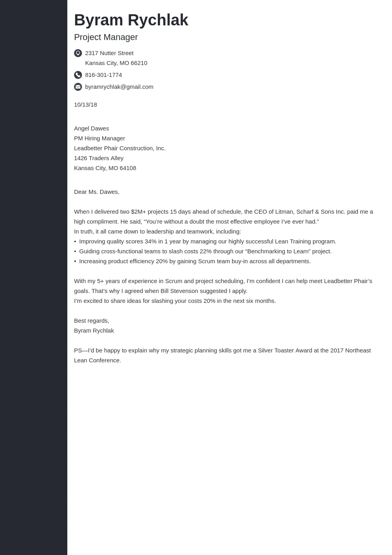The width and height of the screenshot is (392, 555).
Task: Click the phone icon
Action: (x=78, y=75)
